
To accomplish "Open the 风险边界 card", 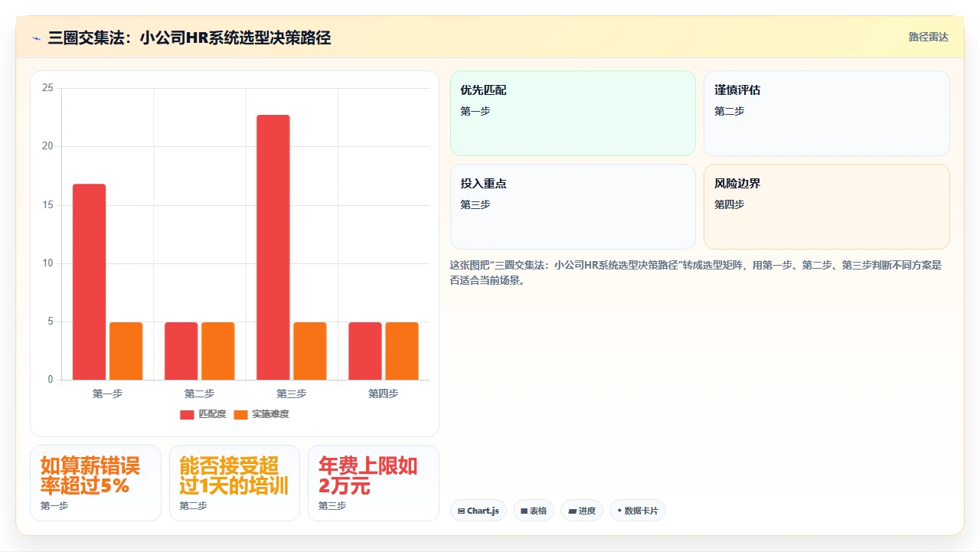I will 827,207.
